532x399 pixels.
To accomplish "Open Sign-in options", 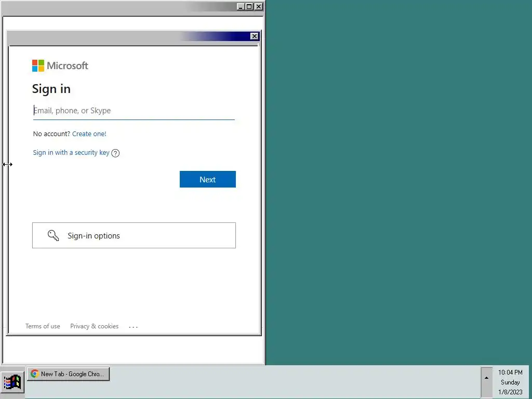I will (134, 235).
